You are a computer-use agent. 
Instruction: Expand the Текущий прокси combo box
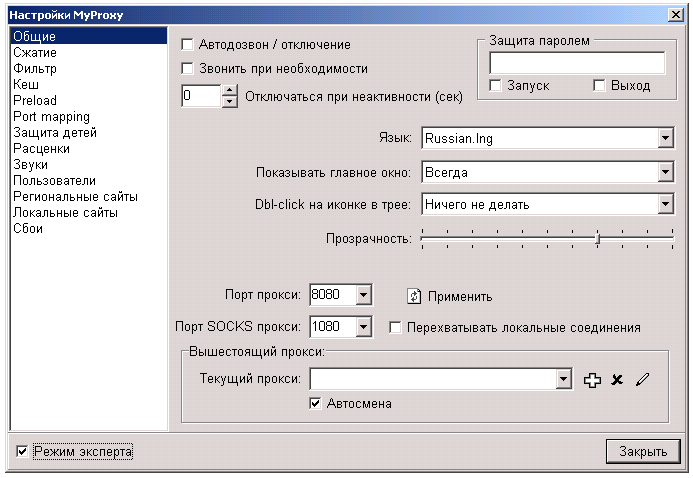click(x=564, y=379)
